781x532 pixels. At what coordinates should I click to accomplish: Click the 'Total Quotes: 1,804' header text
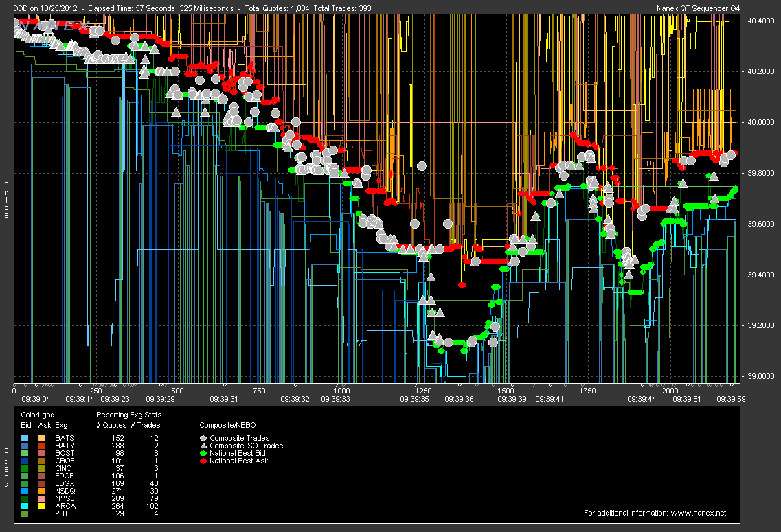277,8
